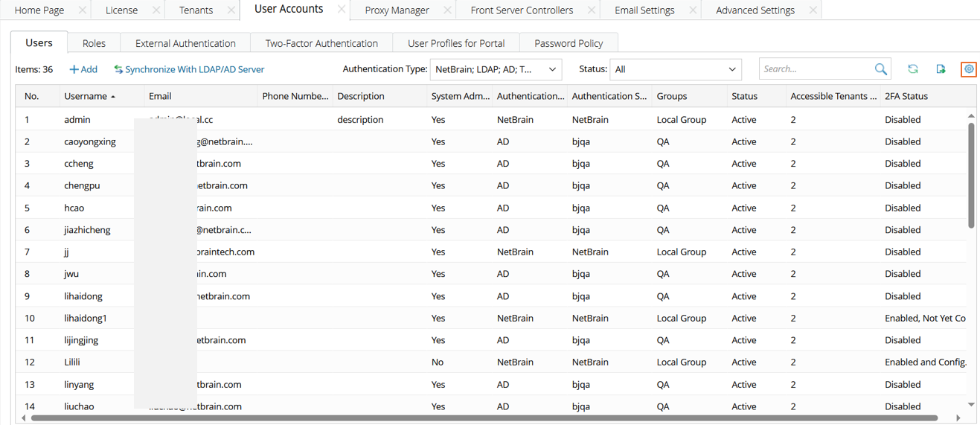Click the LDAP/AD synchronize arrows icon
Screen dimensions: 980x425
(118, 70)
